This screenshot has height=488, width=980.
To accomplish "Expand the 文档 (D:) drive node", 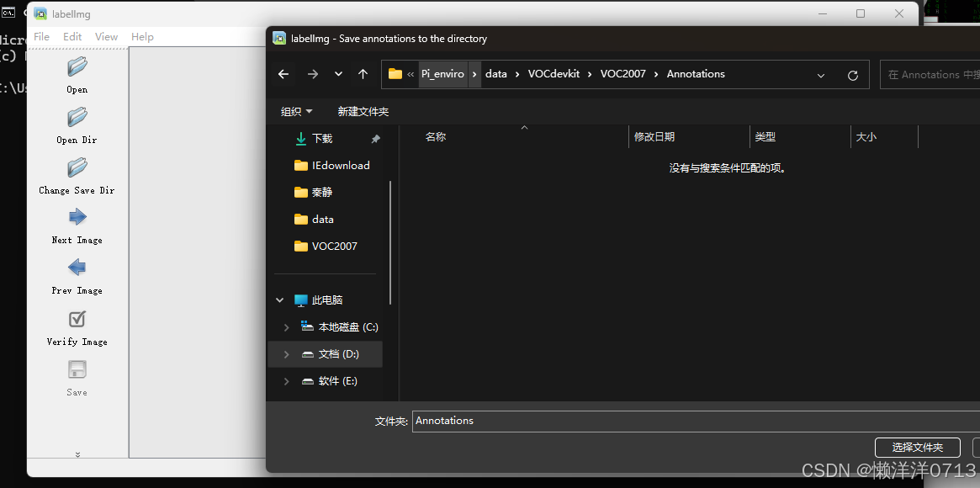I will pyautogui.click(x=286, y=354).
